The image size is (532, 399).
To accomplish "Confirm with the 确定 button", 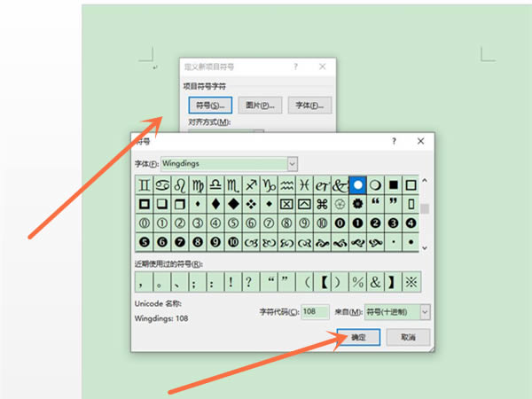I will (x=358, y=337).
